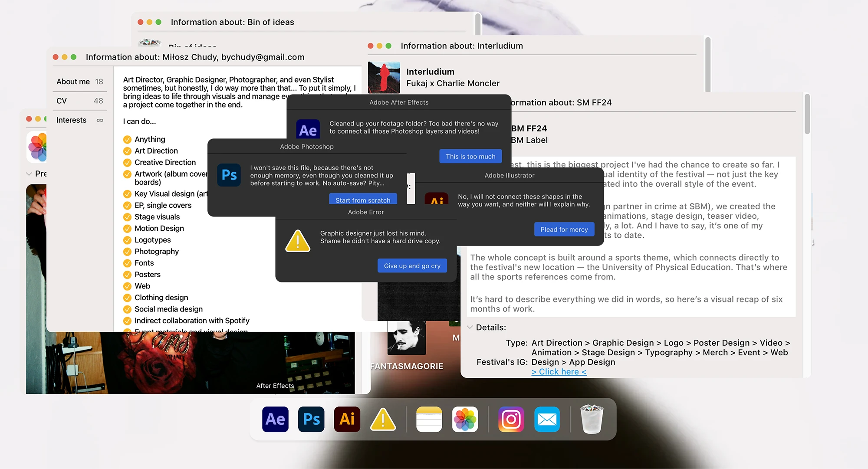Image resolution: width=868 pixels, height=469 pixels.
Task: Launch Instagram from the dock
Action: point(511,420)
